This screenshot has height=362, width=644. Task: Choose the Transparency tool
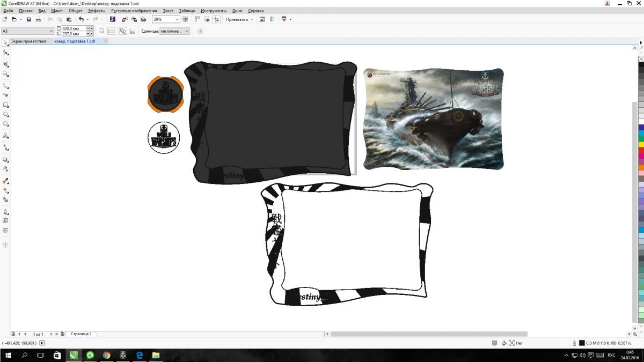(5, 169)
